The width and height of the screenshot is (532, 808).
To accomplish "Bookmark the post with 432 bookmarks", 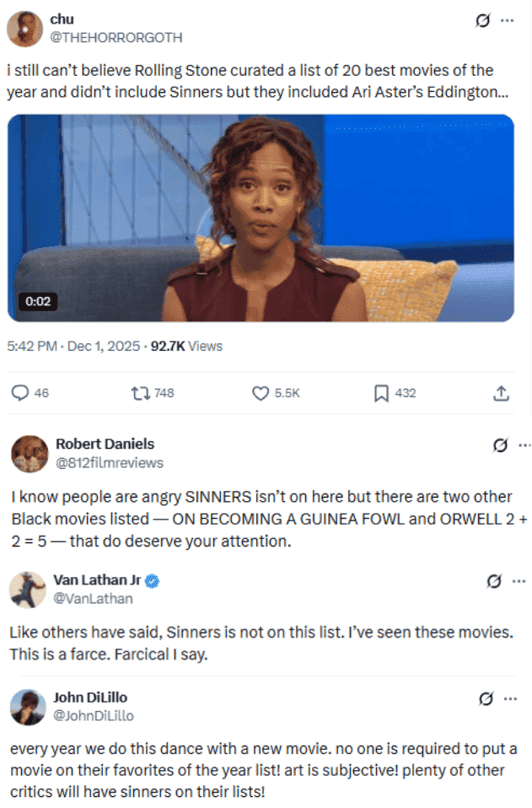I will click(381, 393).
